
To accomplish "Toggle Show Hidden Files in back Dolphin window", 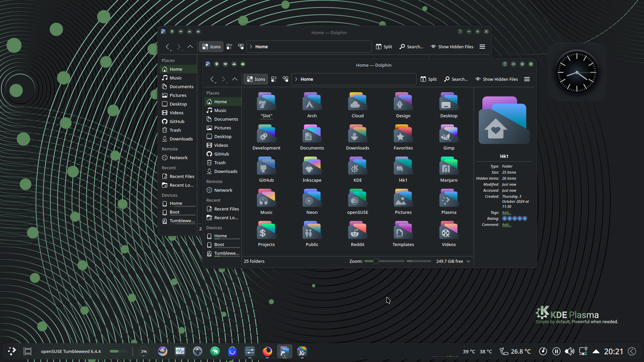I will pos(452,47).
